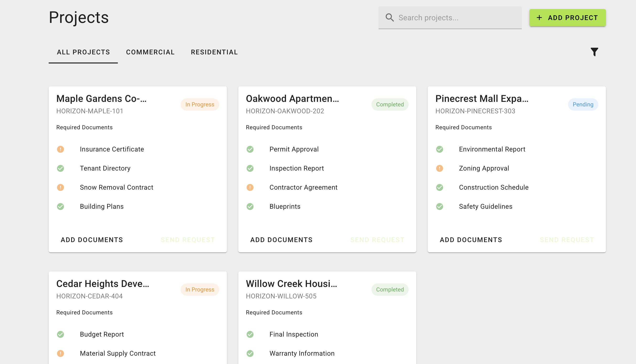Viewport: 636px width, 364px height.
Task: Click the green check beside Construction Schedule
Action: [439, 187]
